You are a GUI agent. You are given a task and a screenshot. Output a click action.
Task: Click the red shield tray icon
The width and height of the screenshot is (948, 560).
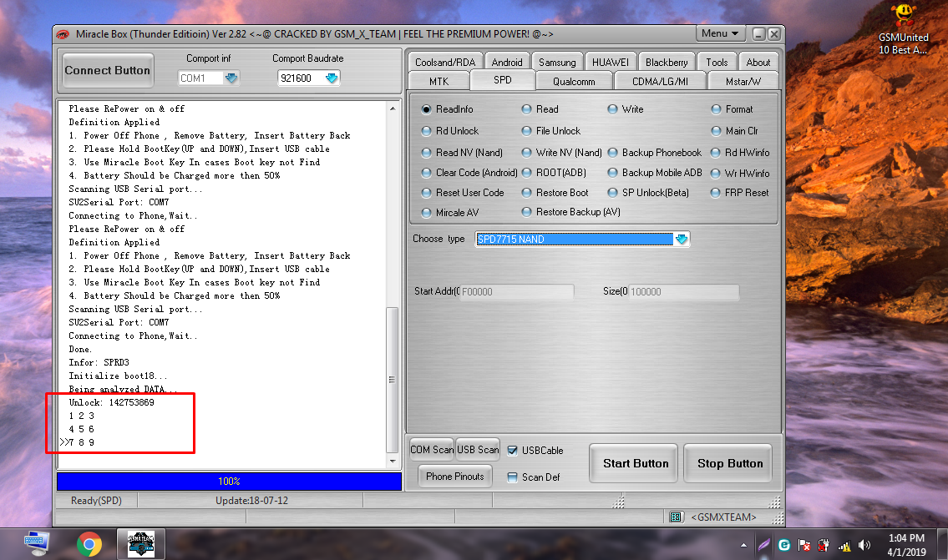pyautogui.click(x=824, y=546)
